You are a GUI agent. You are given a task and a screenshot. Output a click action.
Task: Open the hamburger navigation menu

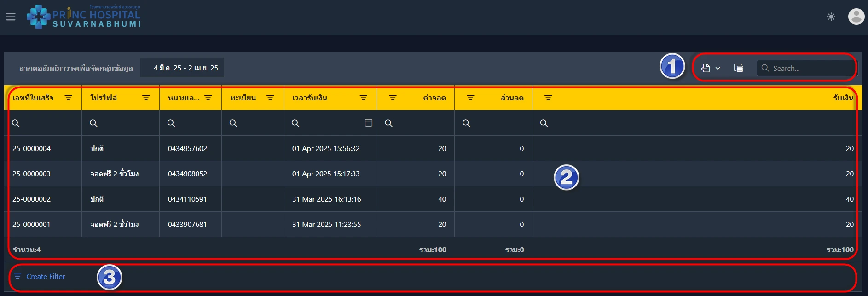[11, 17]
